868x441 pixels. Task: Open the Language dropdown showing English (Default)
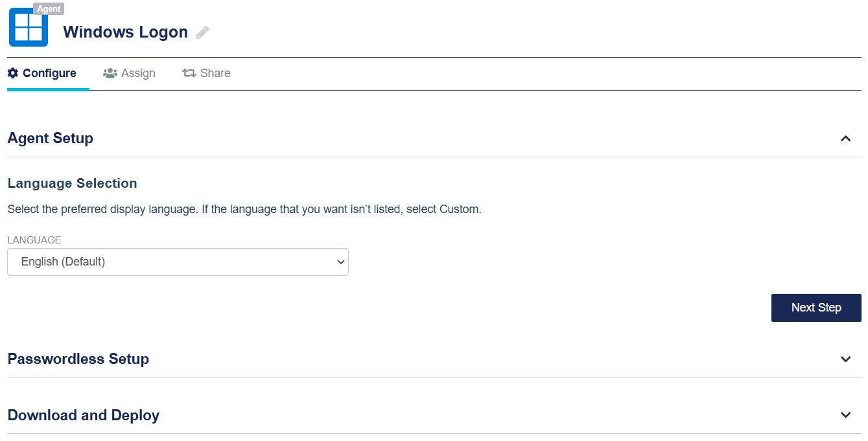(x=178, y=262)
